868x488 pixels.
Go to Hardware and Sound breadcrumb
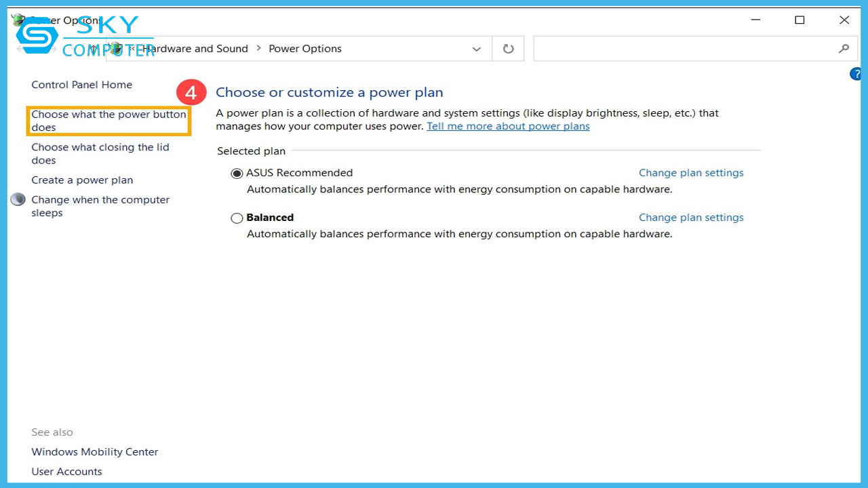(197, 49)
